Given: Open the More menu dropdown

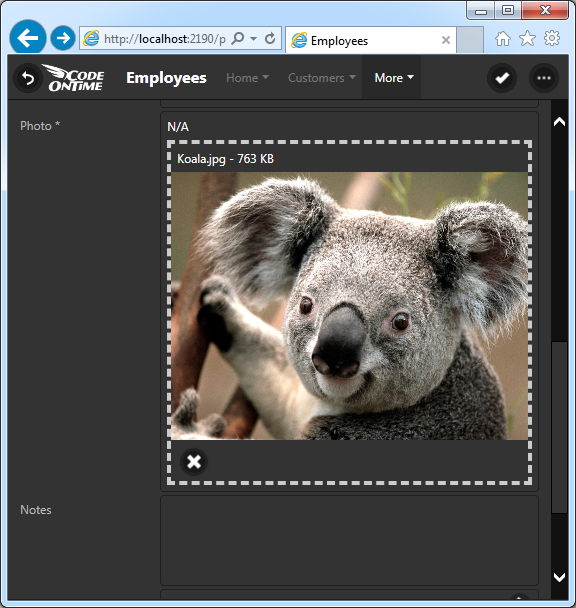Looking at the screenshot, I should pos(393,78).
